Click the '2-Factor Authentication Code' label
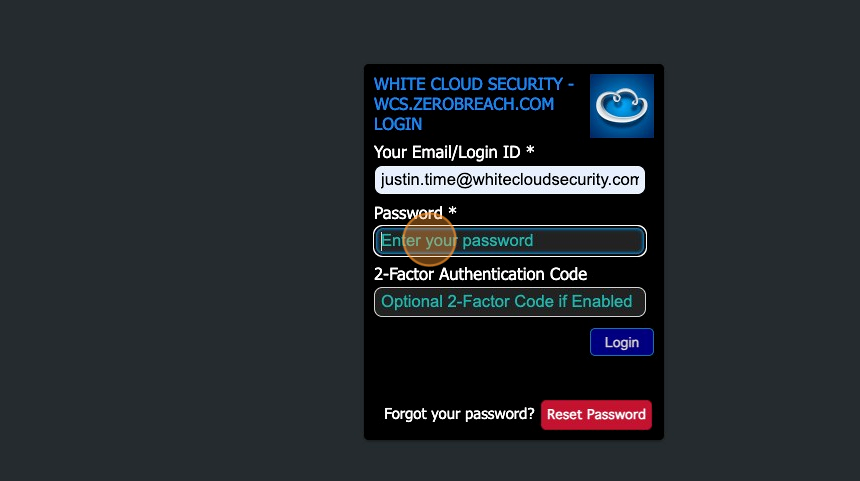Screen dimensions: 860x481 pos(480,274)
